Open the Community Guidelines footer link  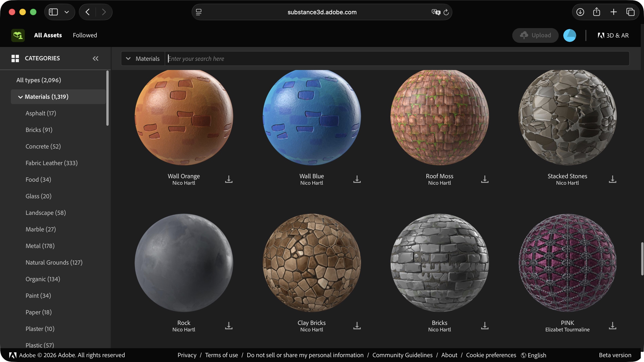click(402, 355)
